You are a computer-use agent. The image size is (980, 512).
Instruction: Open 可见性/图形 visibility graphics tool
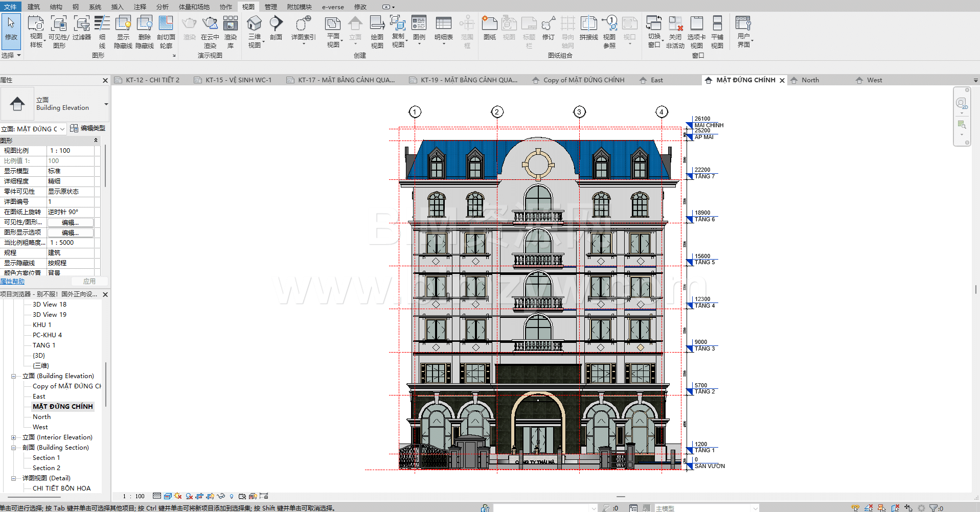[x=59, y=32]
